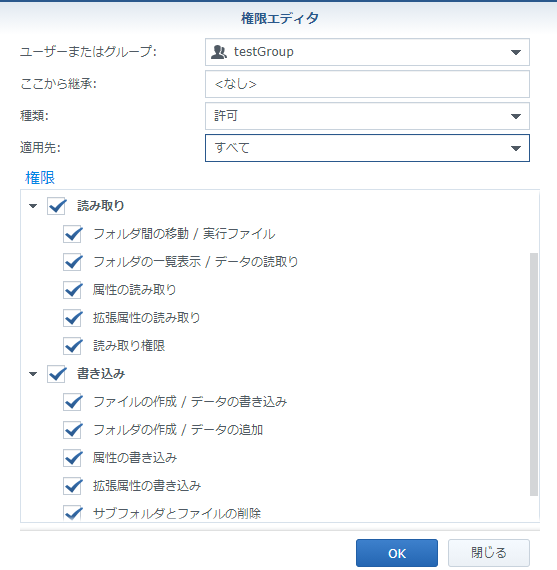The image size is (557, 570).
Task: Toggle フォルダの一覧表示 / データの読取り checkbox
Action: (x=72, y=262)
